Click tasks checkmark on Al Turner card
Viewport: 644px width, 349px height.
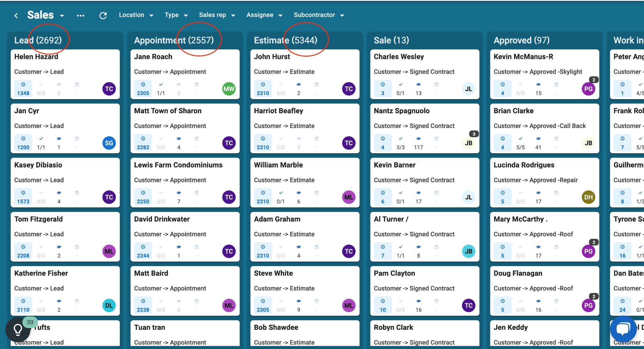pyautogui.click(x=400, y=247)
